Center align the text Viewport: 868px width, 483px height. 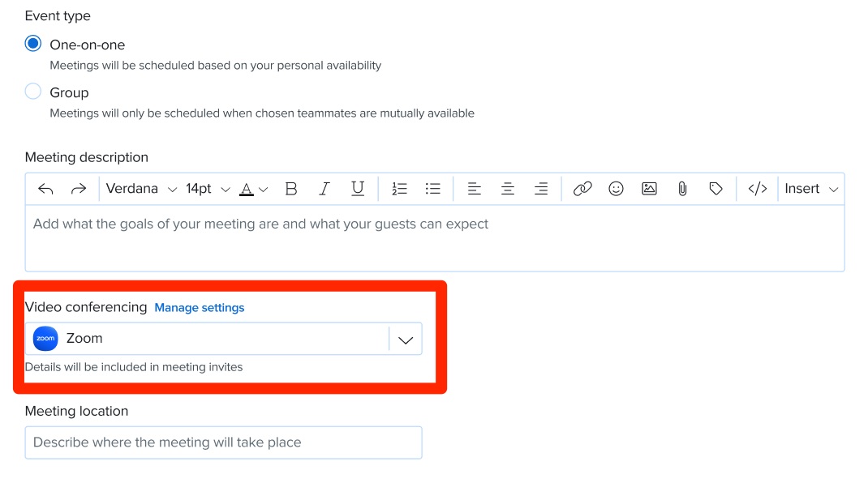point(508,189)
